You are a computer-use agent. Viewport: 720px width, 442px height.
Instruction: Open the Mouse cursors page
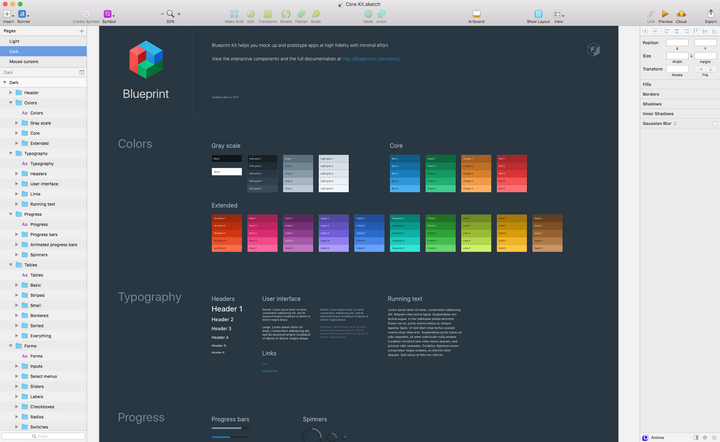43,62
